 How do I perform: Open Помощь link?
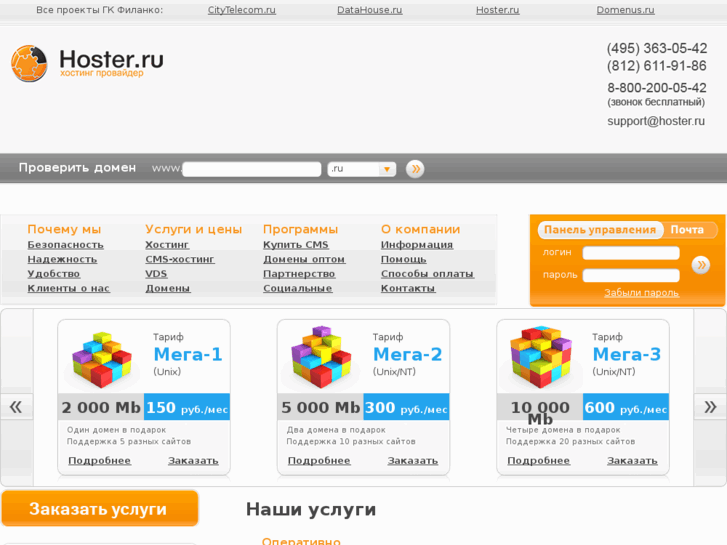[x=404, y=259]
